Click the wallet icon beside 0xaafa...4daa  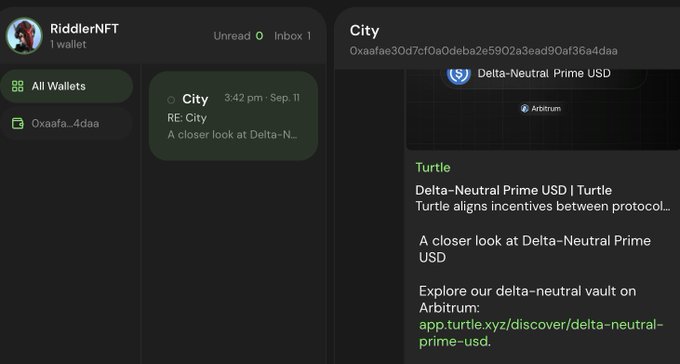18,123
